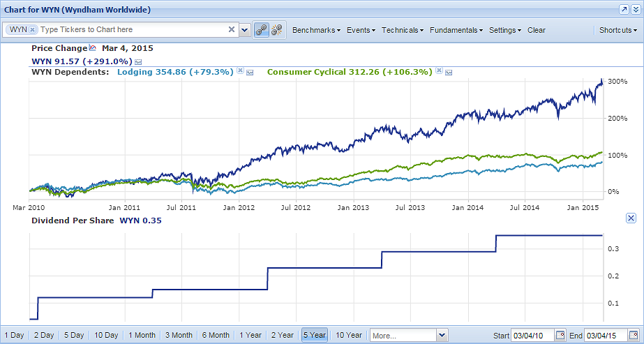The height and width of the screenshot is (344, 644).
Task: Click the Start date field
Action: pos(532,336)
